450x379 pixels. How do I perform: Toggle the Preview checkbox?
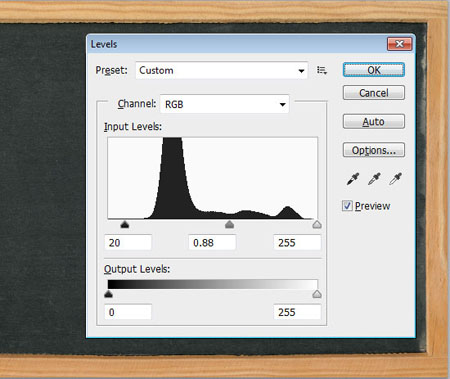[347, 206]
